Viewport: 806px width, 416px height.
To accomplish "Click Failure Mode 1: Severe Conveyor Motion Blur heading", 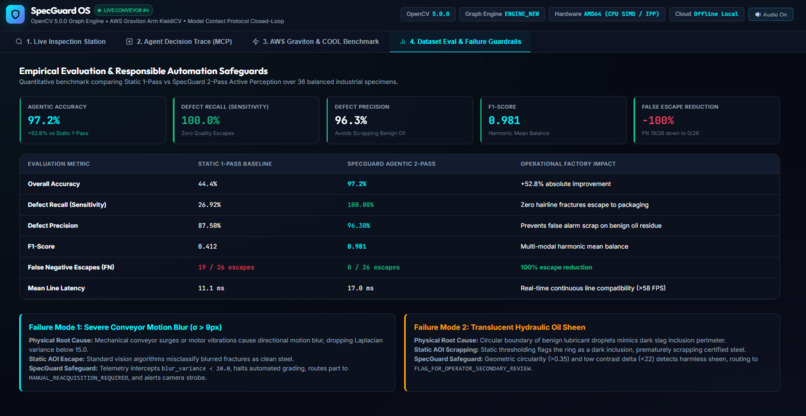I will (125, 327).
